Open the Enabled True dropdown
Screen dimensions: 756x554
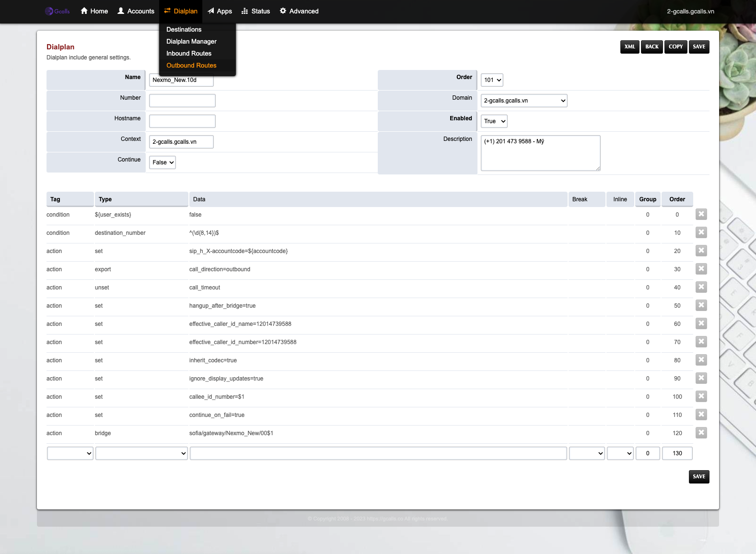pyautogui.click(x=494, y=121)
